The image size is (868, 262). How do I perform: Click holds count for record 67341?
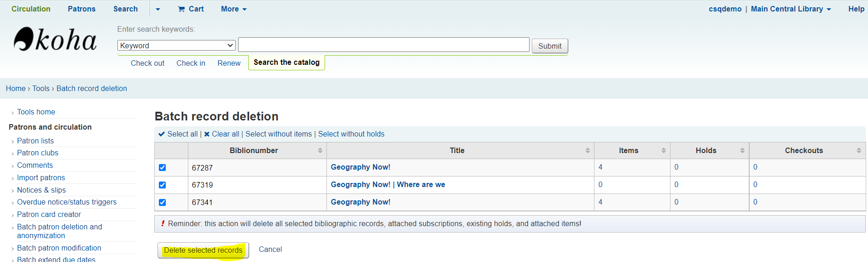click(x=676, y=202)
